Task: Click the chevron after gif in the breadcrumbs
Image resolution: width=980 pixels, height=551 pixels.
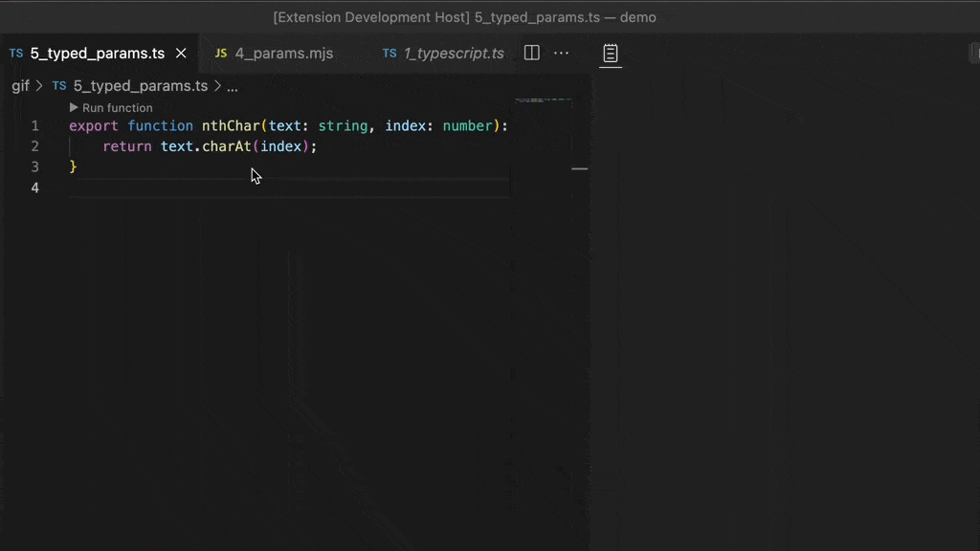Action: (x=38, y=85)
